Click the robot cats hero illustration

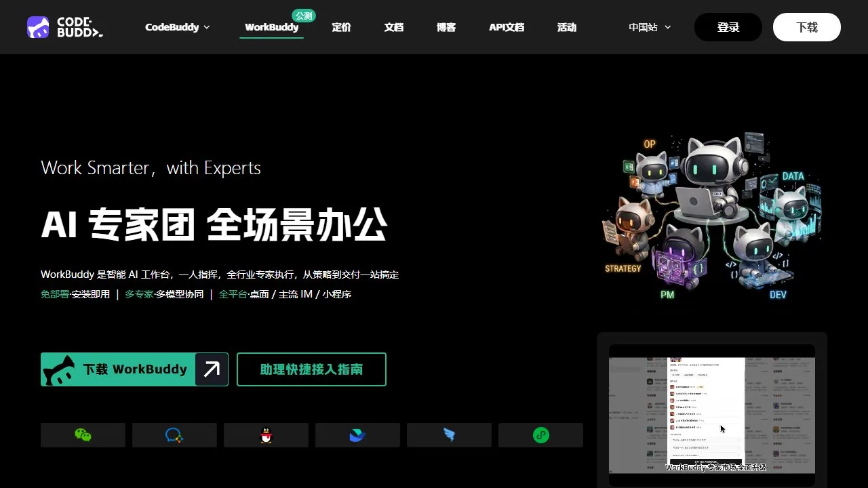tap(712, 216)
